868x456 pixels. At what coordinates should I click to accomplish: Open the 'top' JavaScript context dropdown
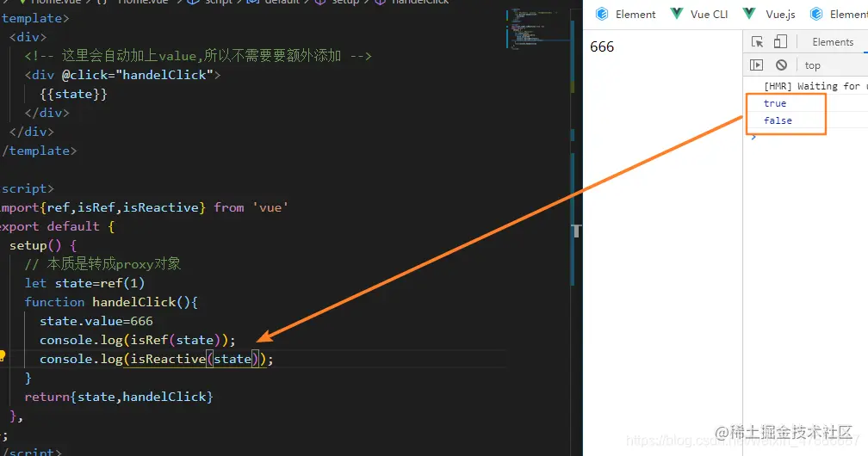coord(812,65)
